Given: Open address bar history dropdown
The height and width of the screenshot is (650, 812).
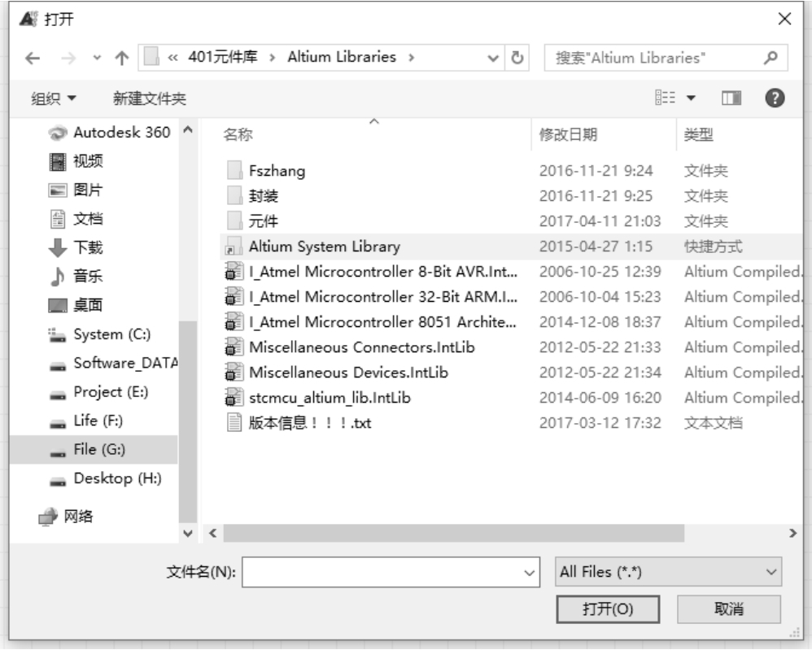Looking at the screenshot, I should coord(493,58).
